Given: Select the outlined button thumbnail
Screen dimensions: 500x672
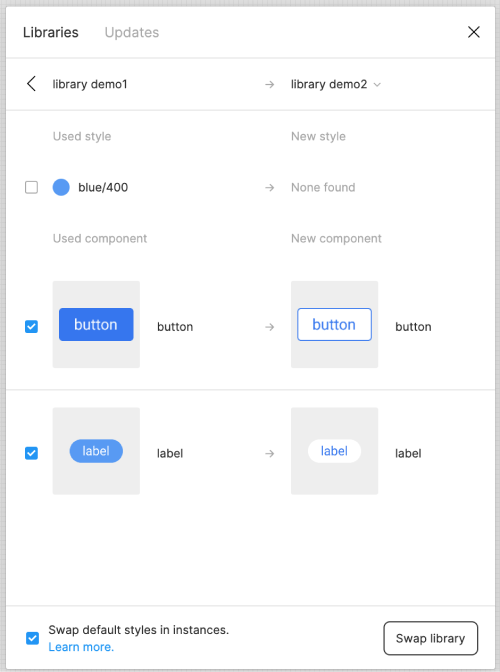Looking at the screenshot, I should point(334,324).
